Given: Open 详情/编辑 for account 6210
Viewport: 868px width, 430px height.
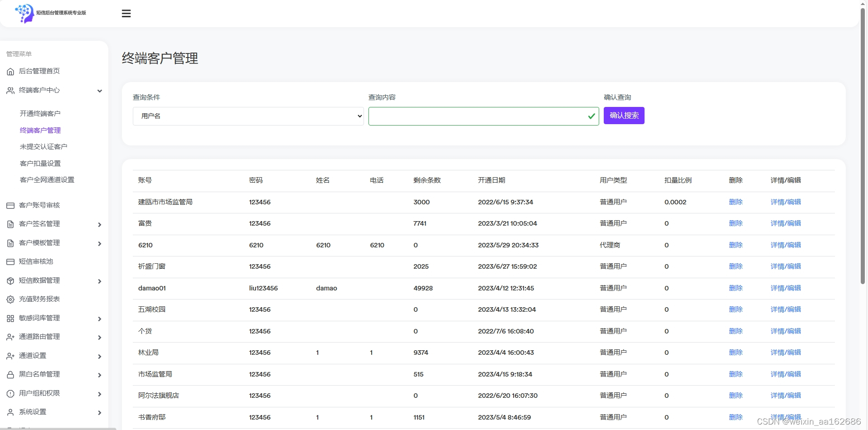Looking at the screenshot, I should [786, 245].
